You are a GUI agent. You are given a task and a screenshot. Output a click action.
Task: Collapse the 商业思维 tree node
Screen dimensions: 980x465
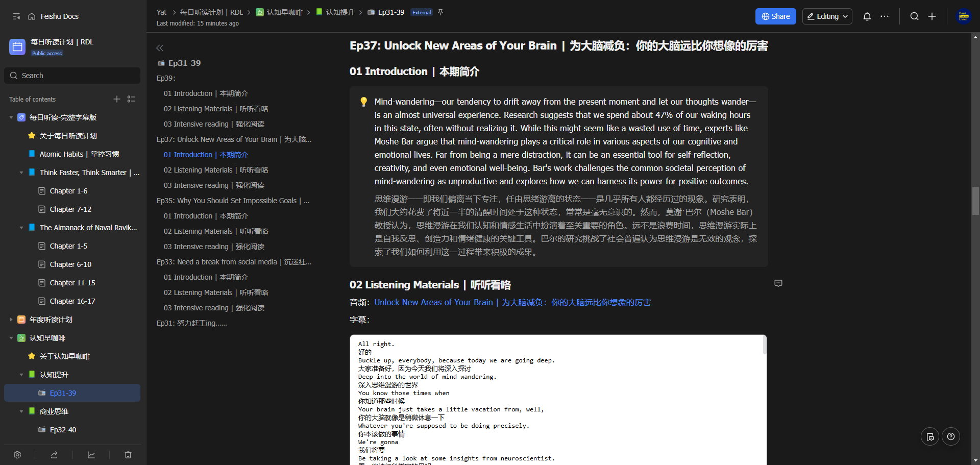[21, 411]
